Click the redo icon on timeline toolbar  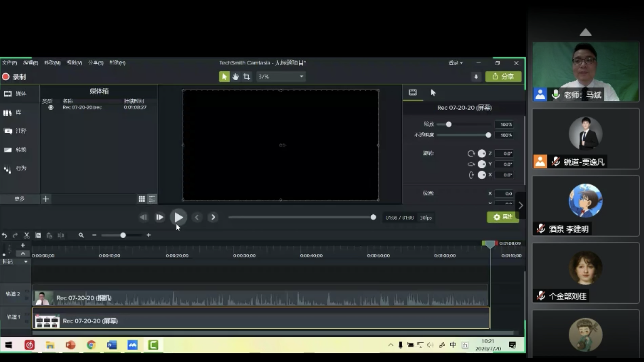click(15, 236)
